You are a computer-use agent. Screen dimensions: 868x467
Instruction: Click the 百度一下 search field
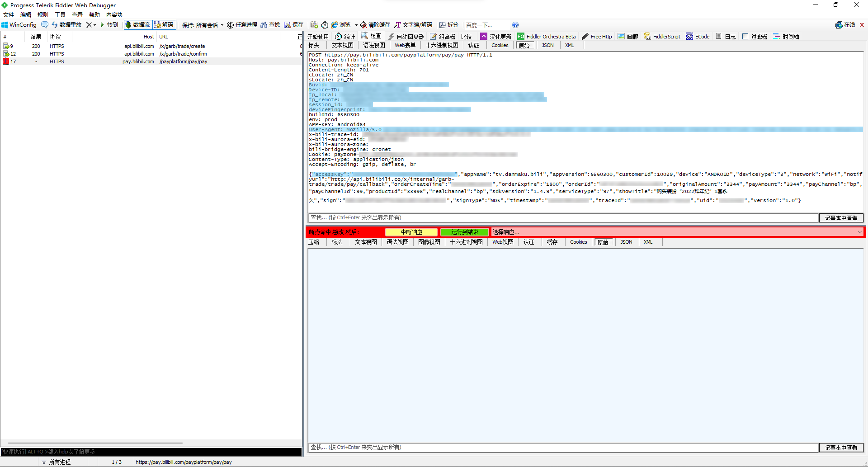(x=486, y=25)
